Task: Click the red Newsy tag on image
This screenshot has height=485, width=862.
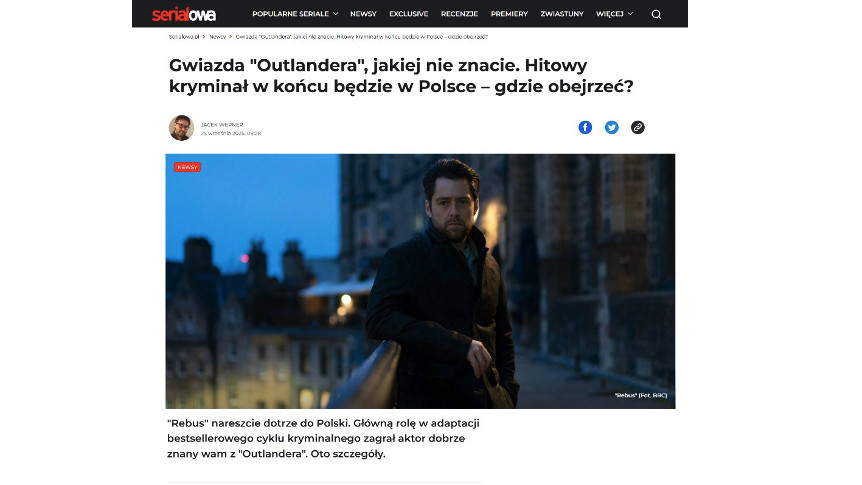Action: pyautogui.click(x=187, y=167)
